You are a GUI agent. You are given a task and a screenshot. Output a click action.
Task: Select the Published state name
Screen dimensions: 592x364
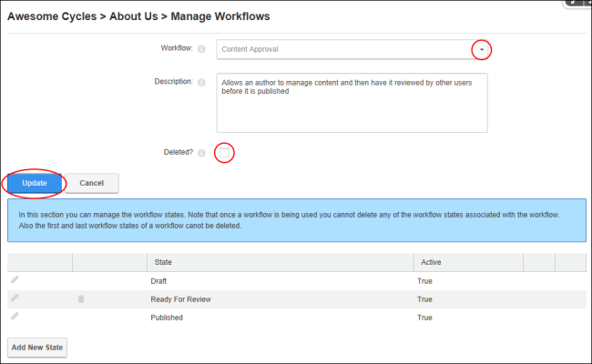(167, 318)
